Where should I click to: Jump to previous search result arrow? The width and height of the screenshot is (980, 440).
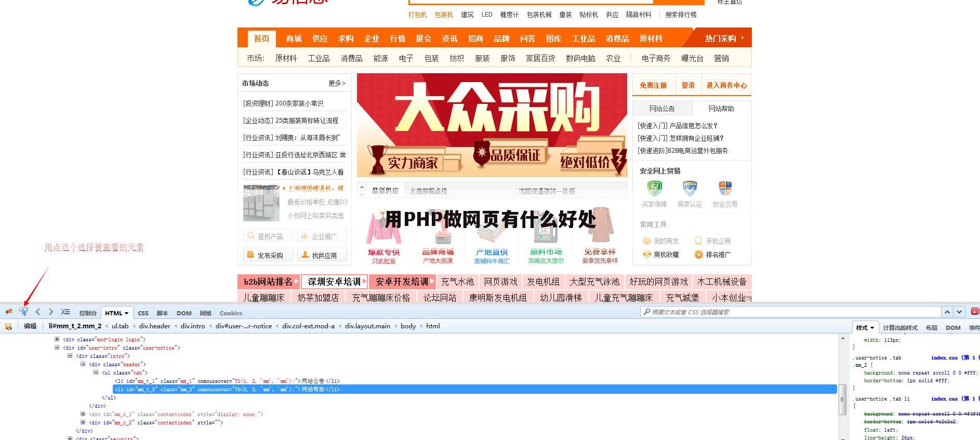(x=947, y=312)
